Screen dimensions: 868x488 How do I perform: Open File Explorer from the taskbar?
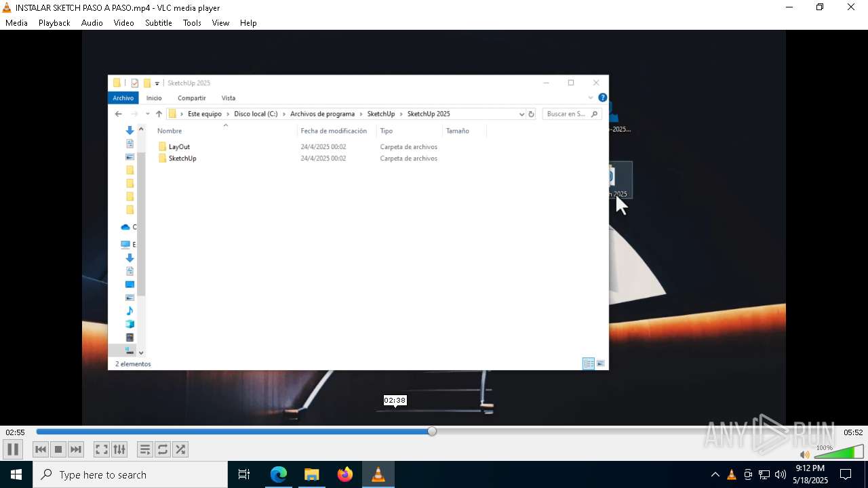(312, 474)
